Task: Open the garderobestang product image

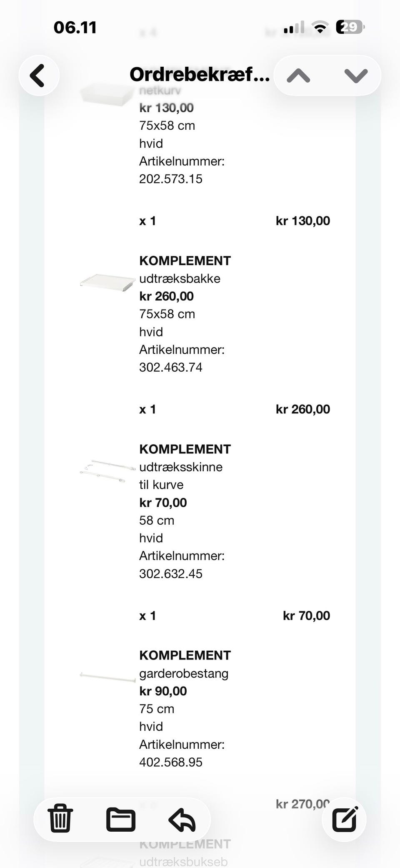Action: tap(107, 677)
